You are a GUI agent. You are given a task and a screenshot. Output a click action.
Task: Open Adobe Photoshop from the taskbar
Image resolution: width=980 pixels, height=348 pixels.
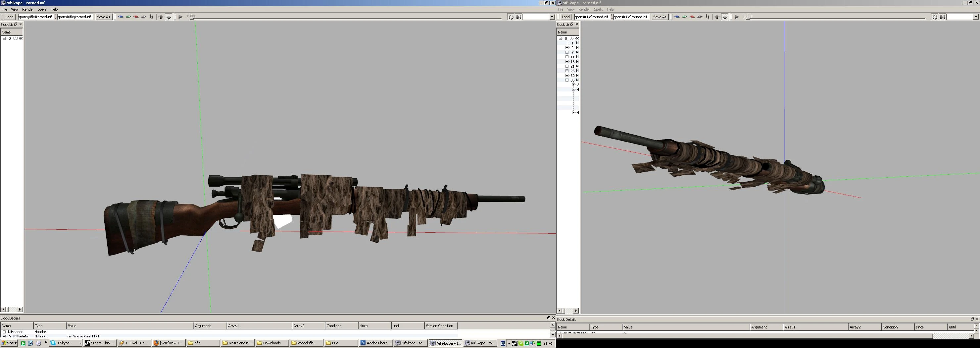tap(376, 343)
